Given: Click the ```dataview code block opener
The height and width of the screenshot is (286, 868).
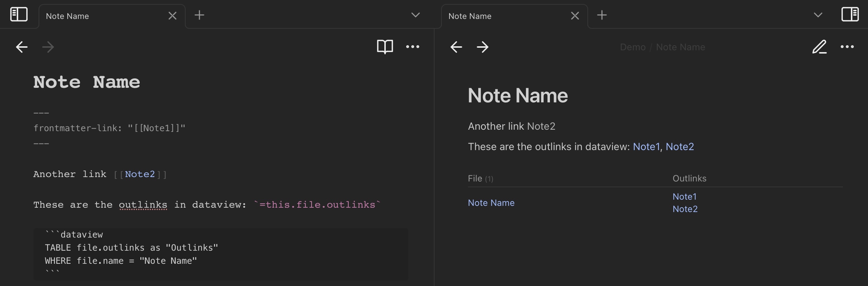Looking at the screenshot, I should [74, 235].
